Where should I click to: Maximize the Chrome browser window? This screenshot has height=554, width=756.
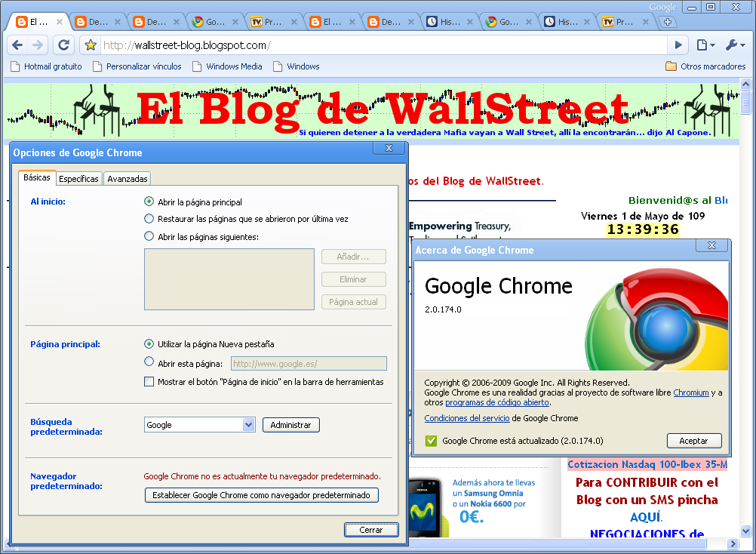pos(711,8)
